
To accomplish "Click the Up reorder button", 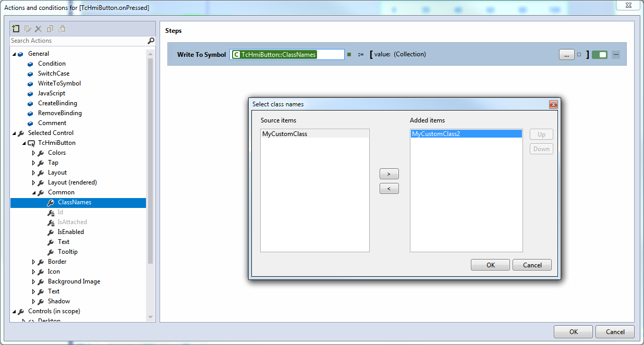I will pyautogui.click(x=541, y=134).
